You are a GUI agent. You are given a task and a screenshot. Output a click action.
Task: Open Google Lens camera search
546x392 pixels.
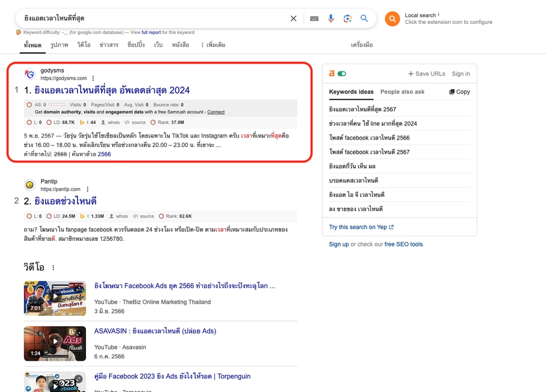click(348, 18)
